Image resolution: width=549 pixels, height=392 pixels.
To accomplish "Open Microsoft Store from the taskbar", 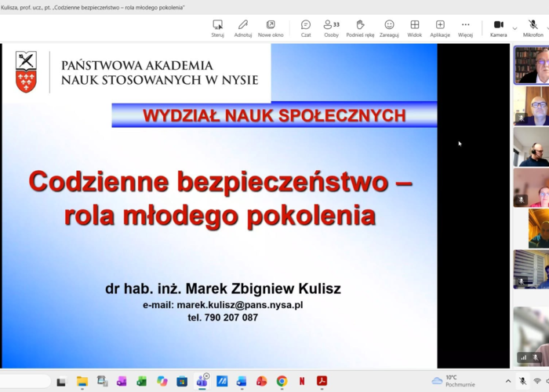I will (182, 381).
